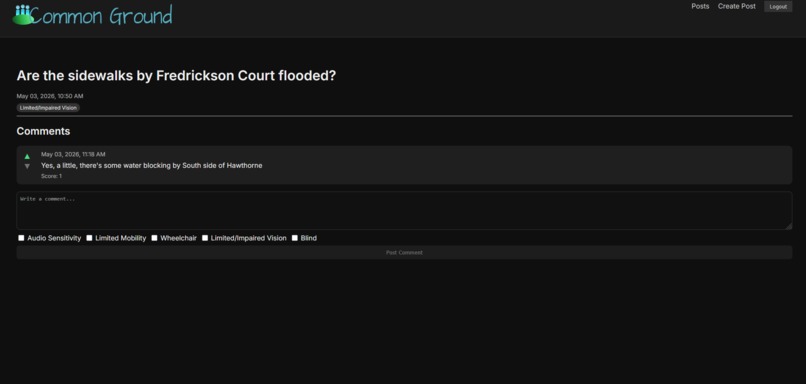Toggle the Limited/Impaired Vision checkbox
Viewport: 806px width, 384px height.
click(205, 238)
